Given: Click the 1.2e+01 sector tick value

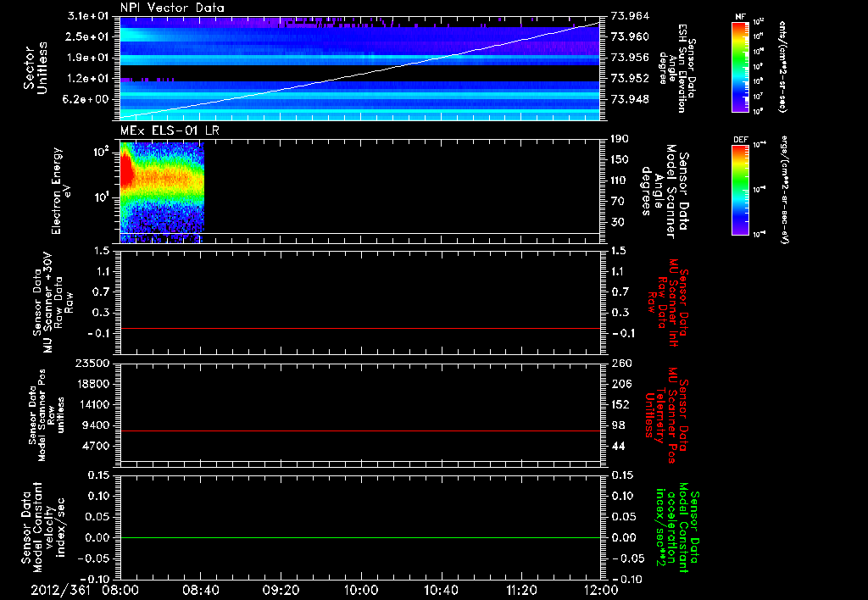Looking at the screenshot, I should [87, 79].
